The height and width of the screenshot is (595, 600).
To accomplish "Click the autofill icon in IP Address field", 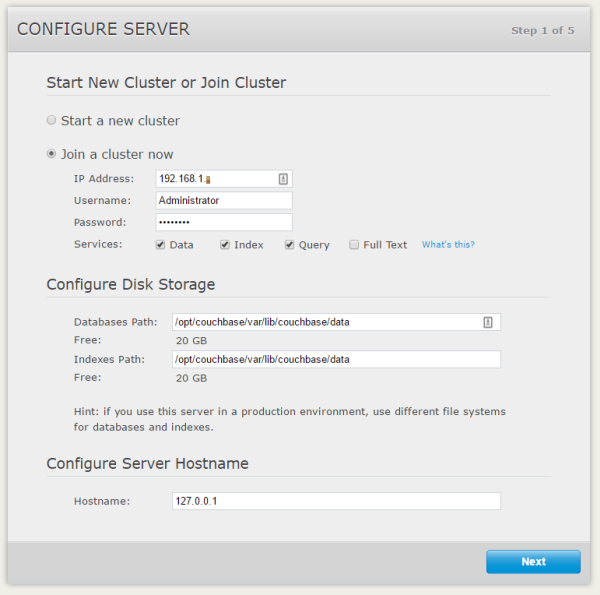I will tap(283, 179).
